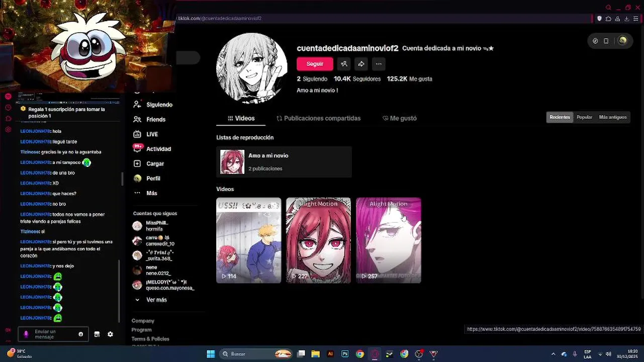Expand Ver más followed accounts
The image size is (644, 362).
click(x=150, y=300)
